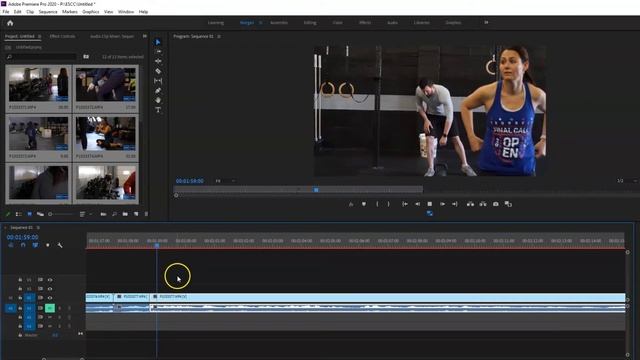This screenshot has width=640, height=360.
Task: Select the Ripple Edit tool
Action: click(x=158, y=61)
